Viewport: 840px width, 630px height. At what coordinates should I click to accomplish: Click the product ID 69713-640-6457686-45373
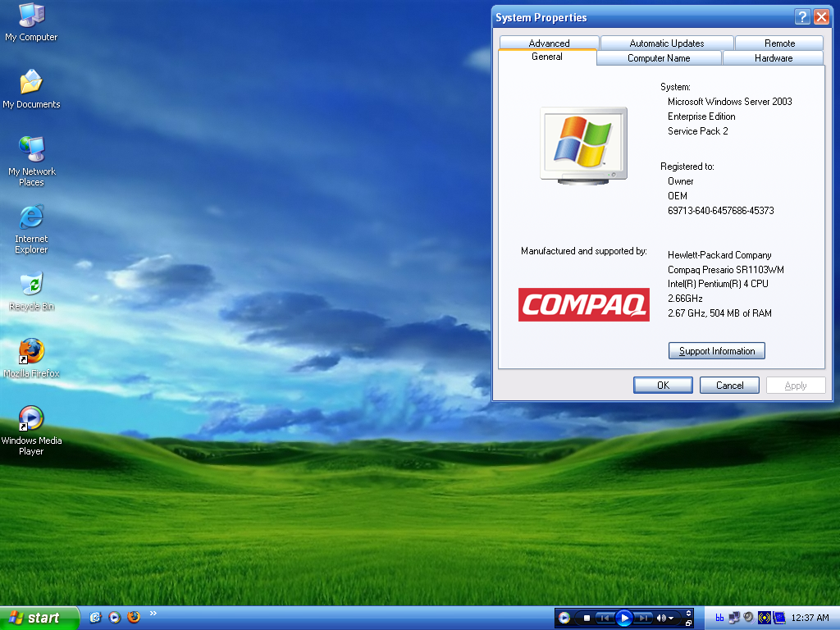pyautogui.click(x=720, y=211)
